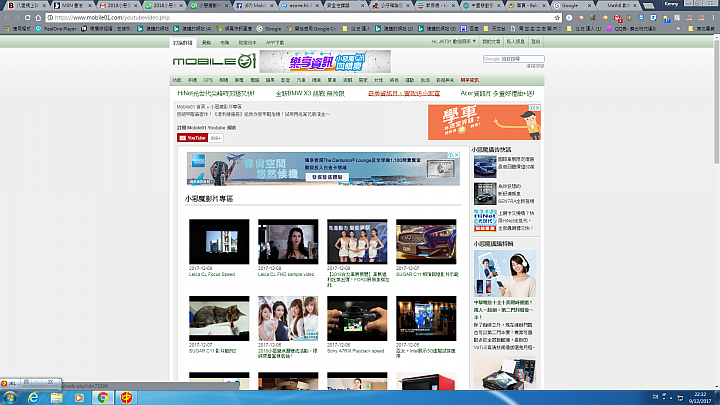Switch to the Gmail browser tab
Image resolution: width=720 pixels, height=405 pixels.
coord(118,6)
